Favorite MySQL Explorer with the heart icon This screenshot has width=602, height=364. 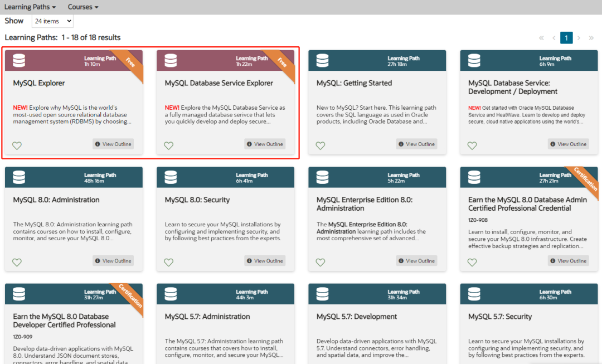tap(17, 145)
